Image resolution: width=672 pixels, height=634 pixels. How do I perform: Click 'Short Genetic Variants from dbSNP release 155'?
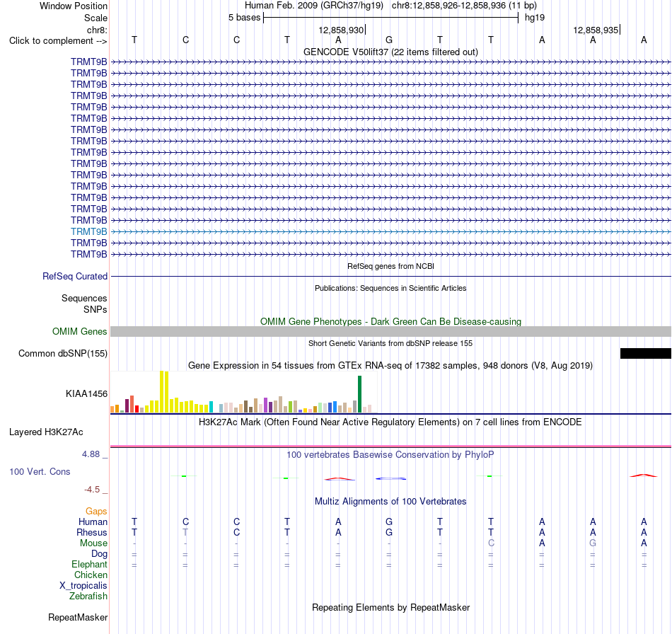click(x=390, y=343)
